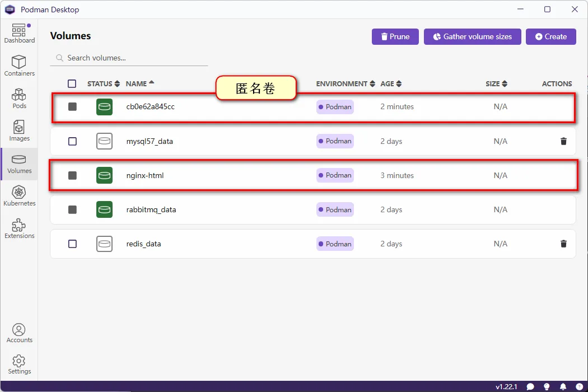This screenshot has width=588, height=392.
Task: Create a new volume
Action: click(x=550, y=37)
